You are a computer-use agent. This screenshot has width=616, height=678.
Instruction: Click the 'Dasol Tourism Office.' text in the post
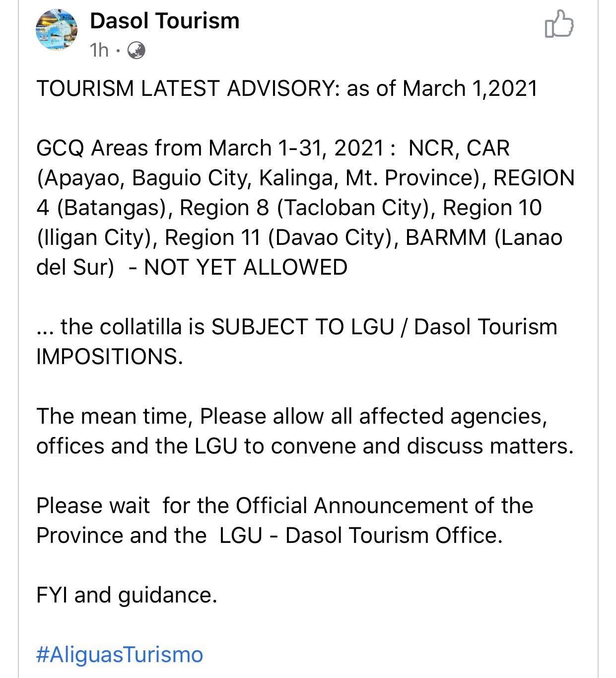(x=394, y=535)
